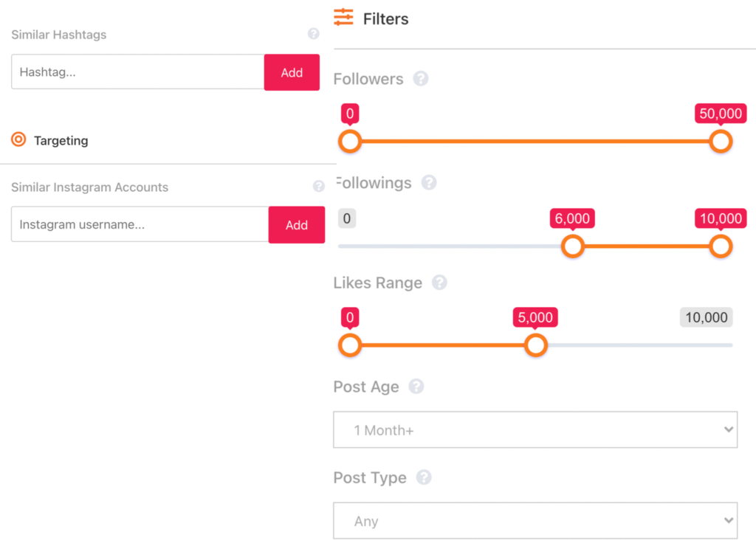This screenshot has height=540, width=756.
Task: Open the Post Type dropdown
Action: click(x=535, y=521)
